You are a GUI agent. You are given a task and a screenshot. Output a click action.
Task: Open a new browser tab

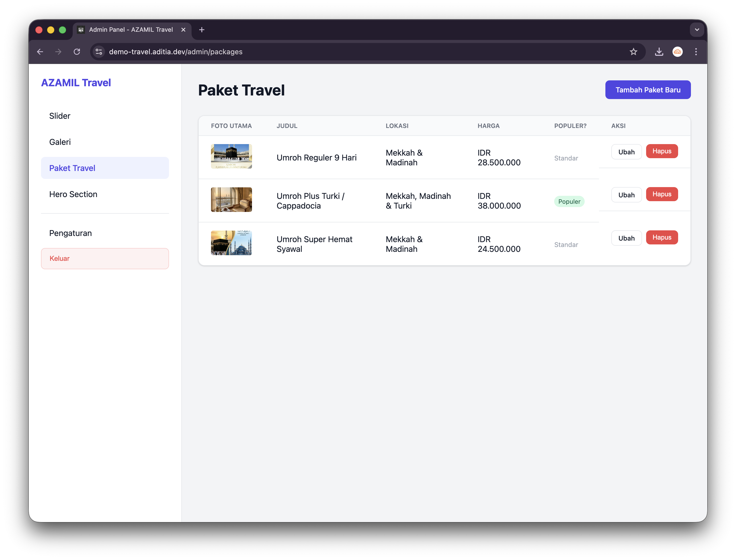[202, 30]
